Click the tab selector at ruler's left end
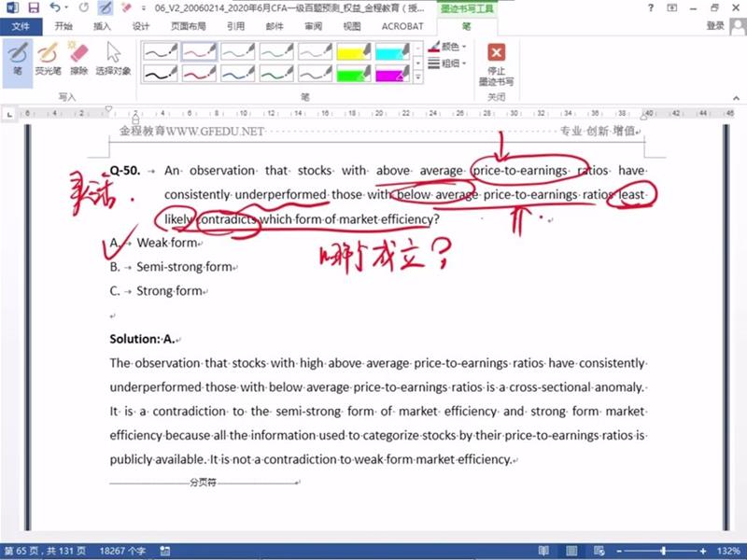Image resolution: width=747 pixels, height=560 pixels. pyautogui.click(x=9, y=114)
